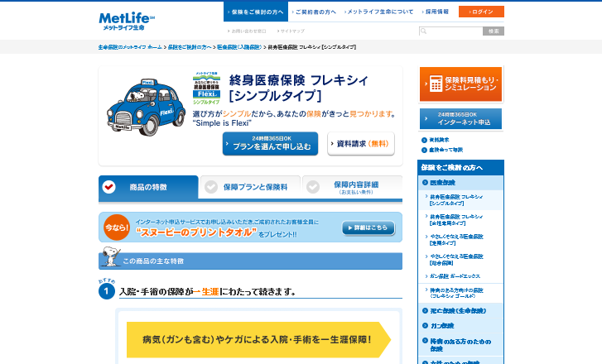Click the 詳細はこちら campaign button
Screen dimensions: 602x364
coord(368,227)
